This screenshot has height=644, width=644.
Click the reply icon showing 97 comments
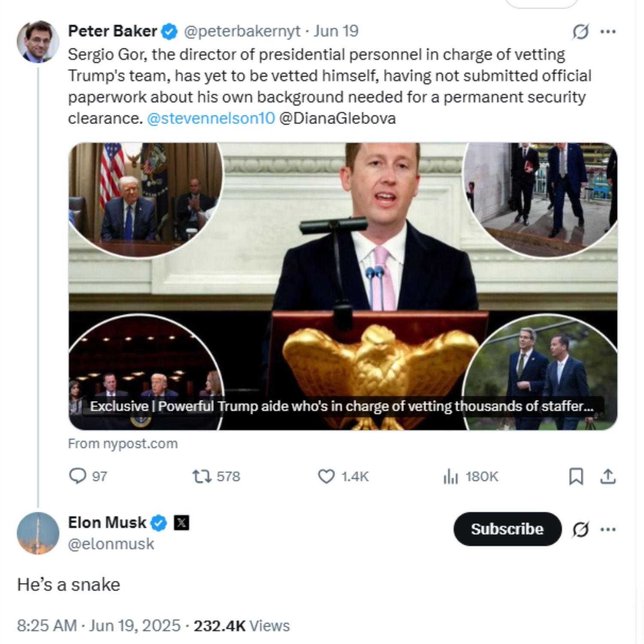(78, 476)
